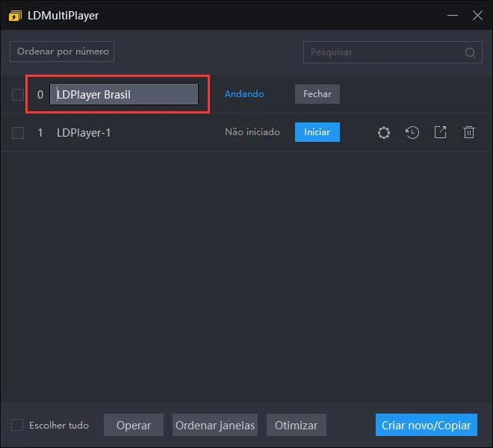
Task: Click instance number 1 label
Action: coord(40,133)
